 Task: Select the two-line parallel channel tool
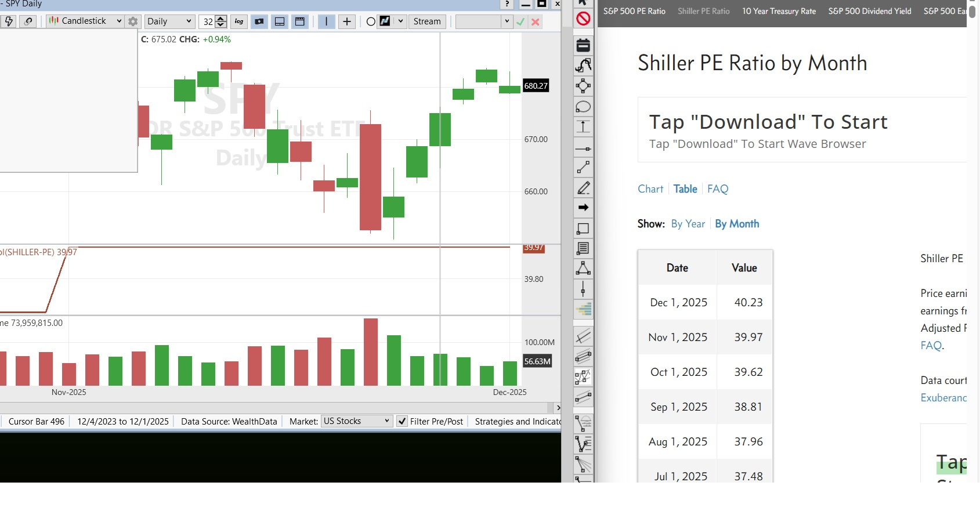click(583, 397)
